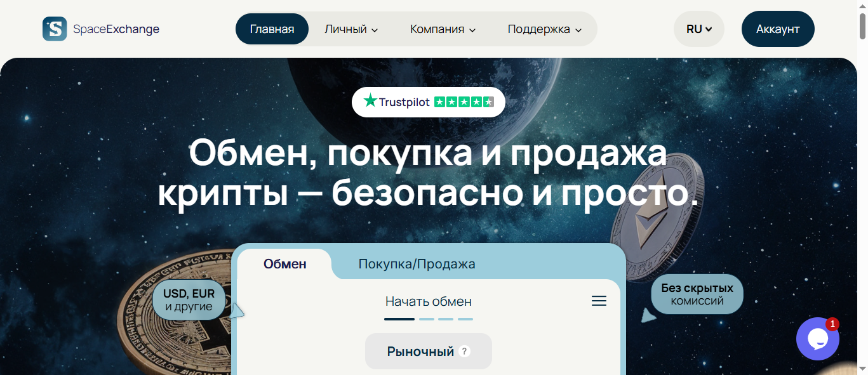Click the chat notification badge showing 1

[832, 324]
